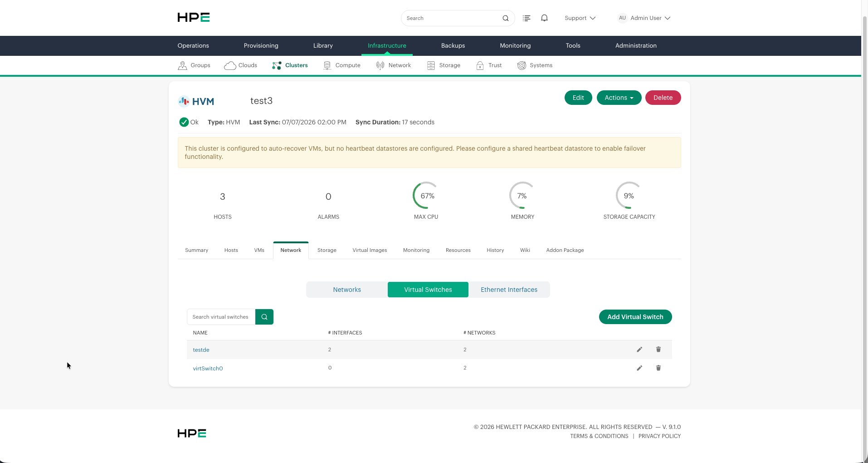The image size is (868, 463).
Task: Delete virtSwitch0 using its trash icon
Action: pos(658,368)
